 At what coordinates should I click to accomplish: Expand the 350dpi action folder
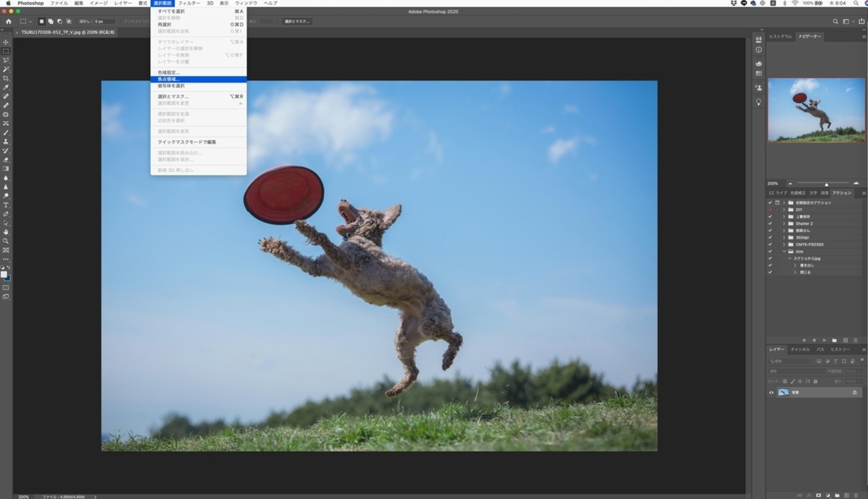[x=784, y=237]
